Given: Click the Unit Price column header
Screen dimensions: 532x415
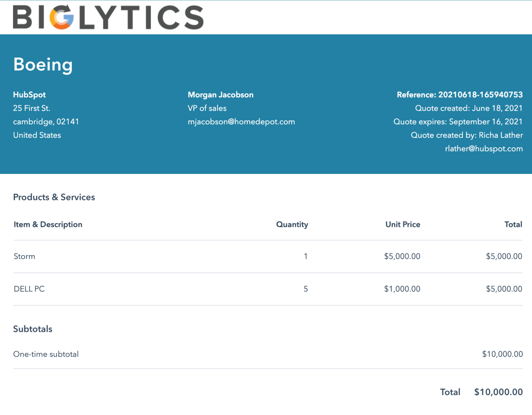Looking at the screenshot, I should click(403, 224).
